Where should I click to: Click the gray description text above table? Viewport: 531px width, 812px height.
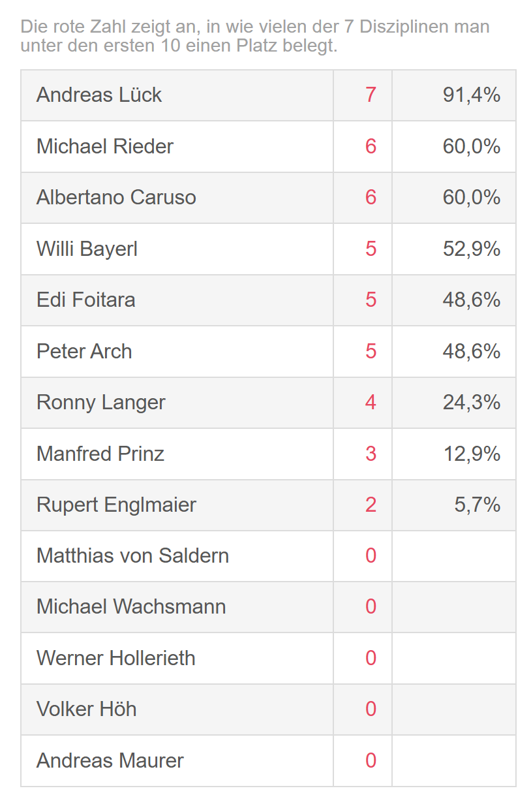pyautogui.click(x=255, y=37)
